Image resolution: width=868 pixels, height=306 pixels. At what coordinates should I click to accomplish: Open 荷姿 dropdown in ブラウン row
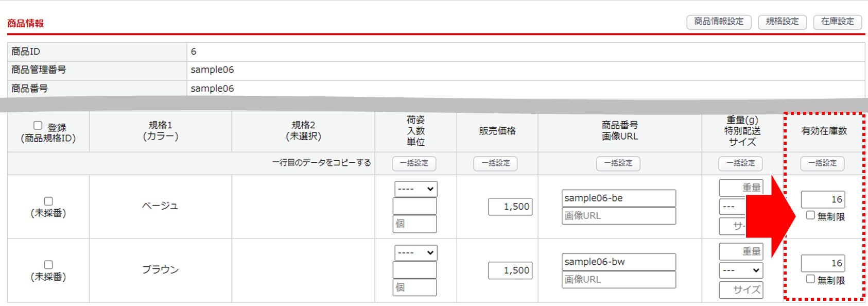[415, 253]
